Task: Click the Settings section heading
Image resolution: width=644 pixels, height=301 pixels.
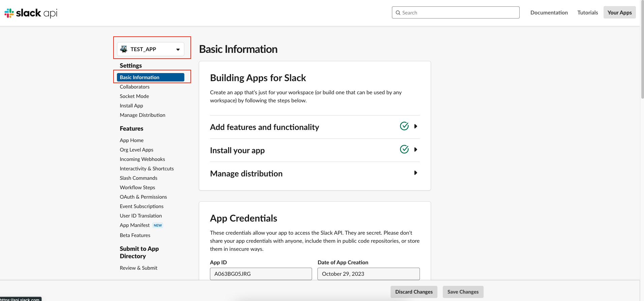Action: click(x=131, y=65)
